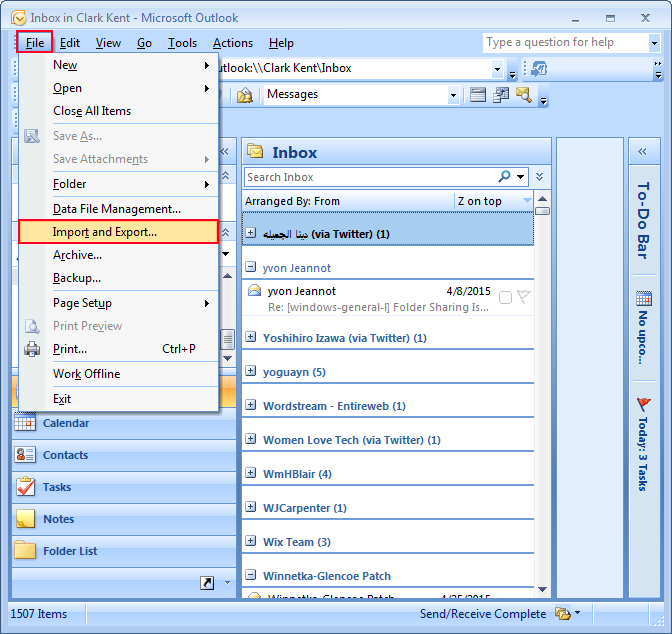Open the address bar dropdown
Screen dimensions: 672x634
pyautogui.click(x=497, y=69)
